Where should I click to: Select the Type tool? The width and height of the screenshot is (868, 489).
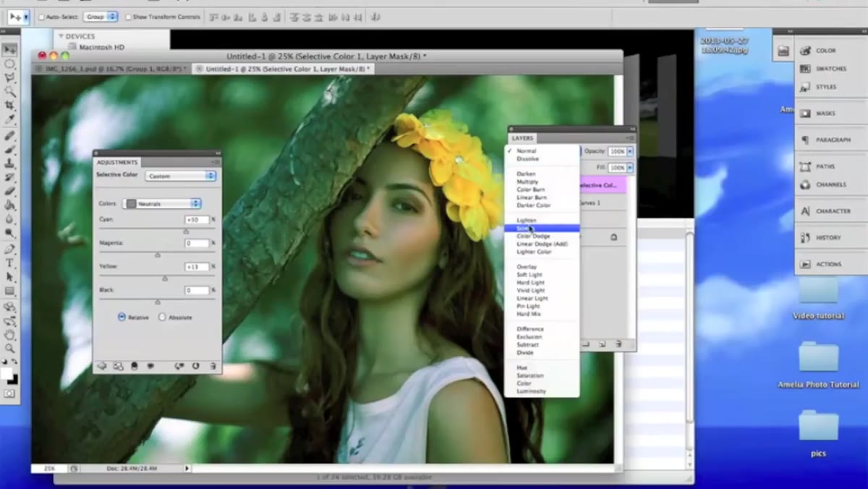(x=9, y=263)
